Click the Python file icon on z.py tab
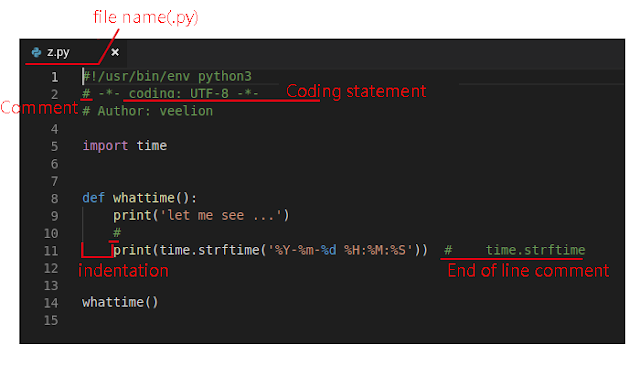The width and height of the screenshot is (640, 366). [x=36, y=52]
